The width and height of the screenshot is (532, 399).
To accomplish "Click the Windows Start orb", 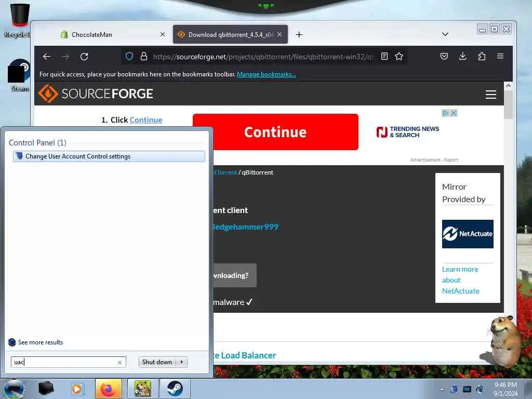I will tap(14, 389).
